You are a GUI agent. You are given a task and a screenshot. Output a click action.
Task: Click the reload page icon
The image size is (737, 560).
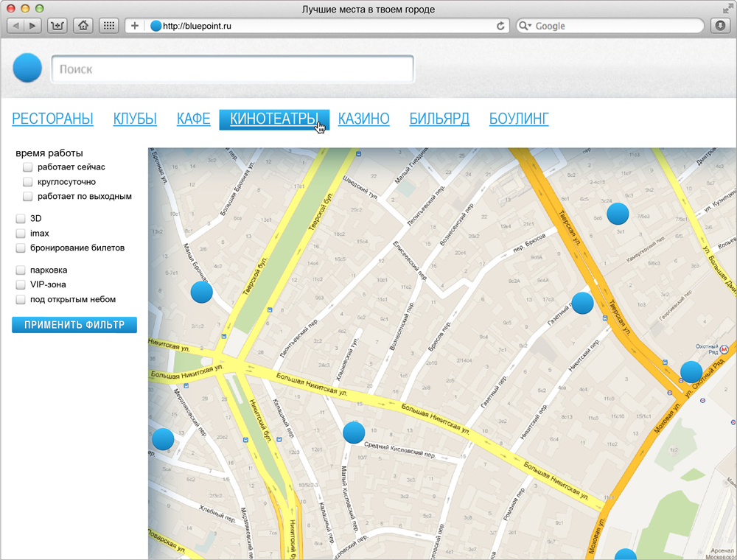(500, 26)
